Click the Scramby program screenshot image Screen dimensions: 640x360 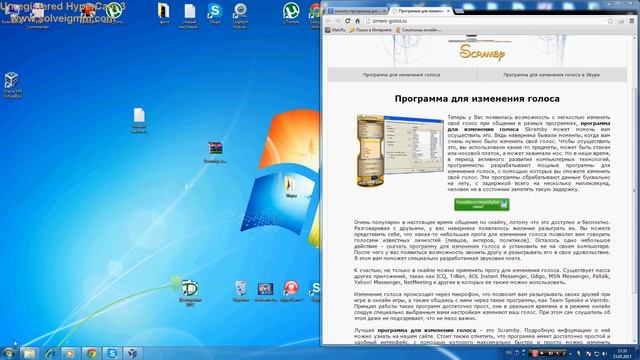coord(400,150)
